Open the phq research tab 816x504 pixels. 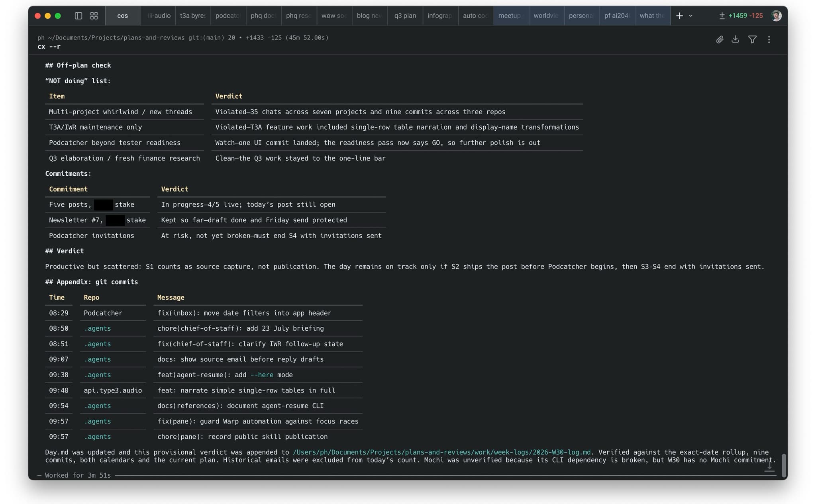tap(299, 16)
